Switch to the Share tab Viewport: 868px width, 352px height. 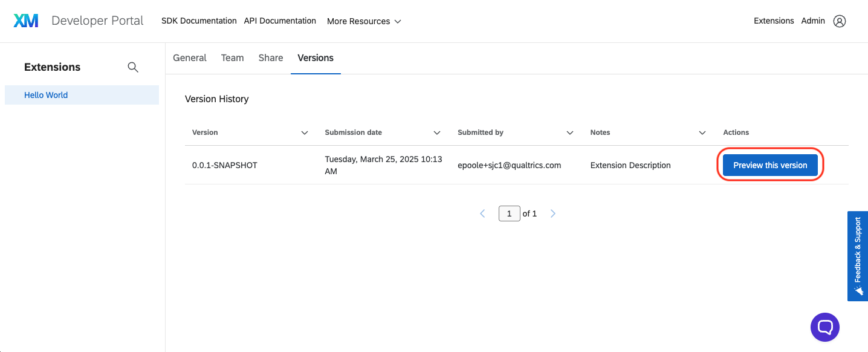[x=271, y=58]
